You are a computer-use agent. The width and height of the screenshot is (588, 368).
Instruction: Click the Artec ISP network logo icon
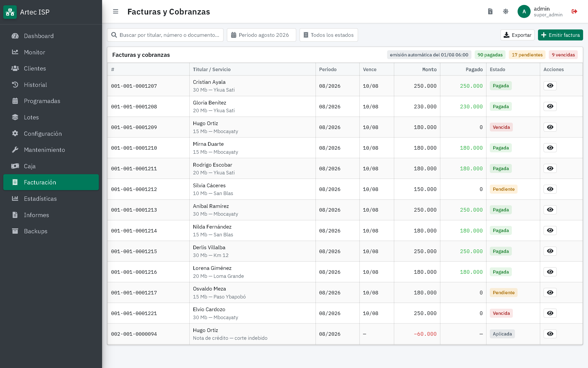coord(10,12)
